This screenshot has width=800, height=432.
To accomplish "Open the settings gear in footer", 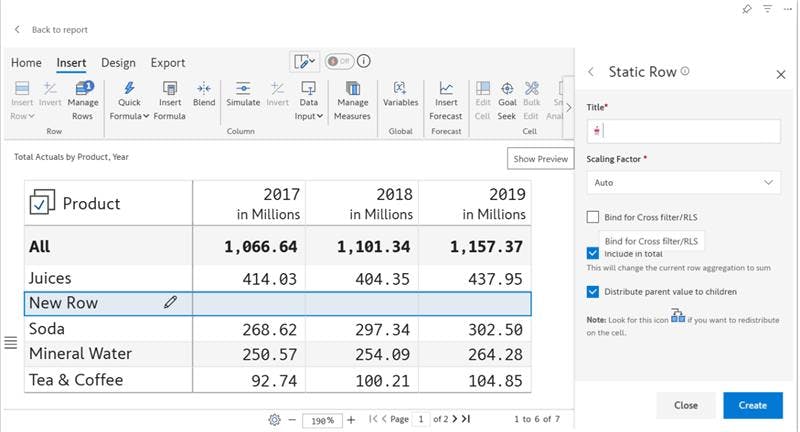I will (x=274, y=420).
